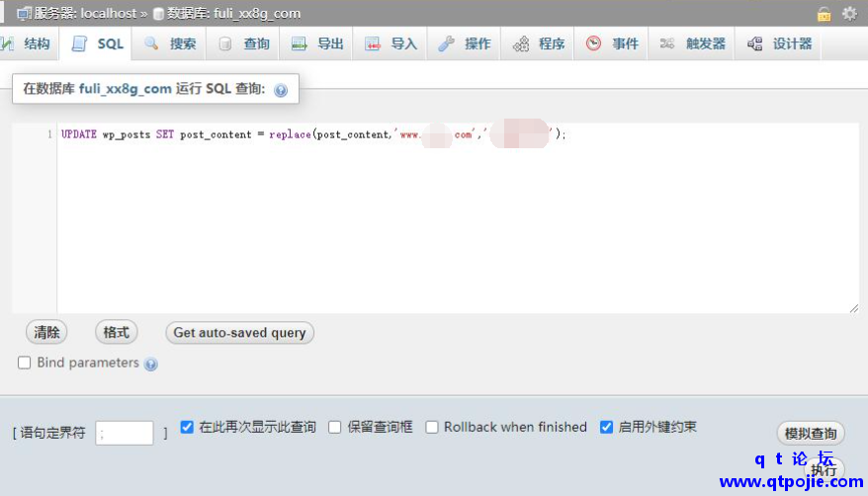This screenshot has height=496, width=868.
Task: Click the magnifier search icon
Action: pyautogui.click(x=151, y=43)
